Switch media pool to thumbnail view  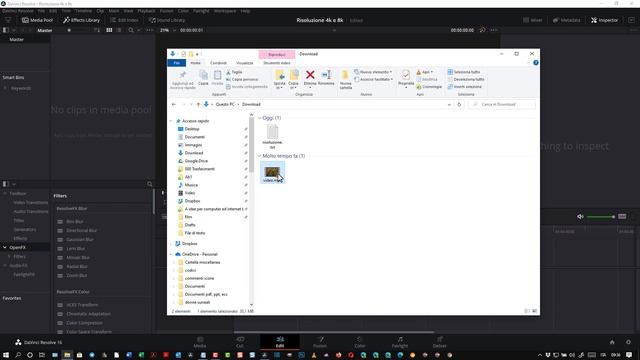pos(109,30)
